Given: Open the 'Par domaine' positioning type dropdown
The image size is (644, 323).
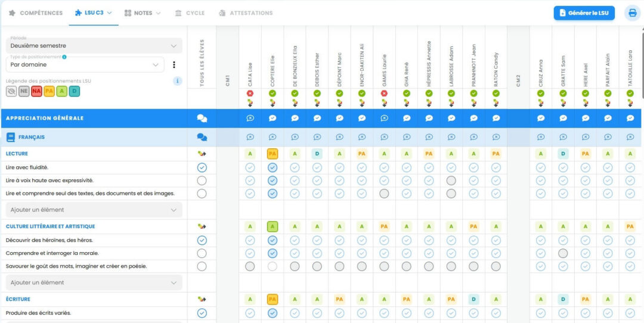Looking at the screenshot, I should pos(85,64).
